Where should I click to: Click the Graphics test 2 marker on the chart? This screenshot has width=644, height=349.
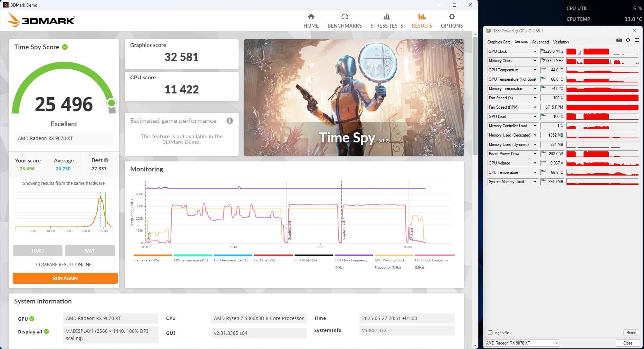pos(344,229)
